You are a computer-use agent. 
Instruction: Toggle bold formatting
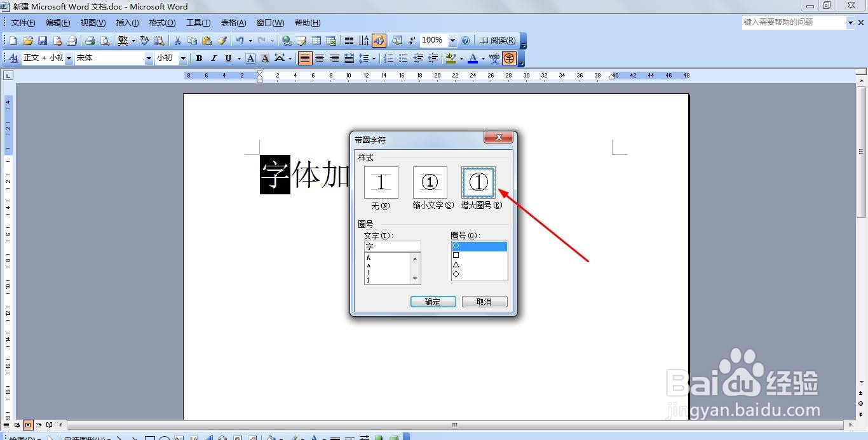(199, 58)
